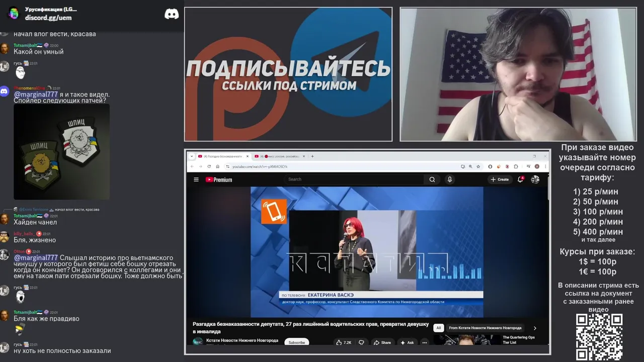Open a new browser tab
This screenshot has width=644, height=362.
[x=312, y=156]
